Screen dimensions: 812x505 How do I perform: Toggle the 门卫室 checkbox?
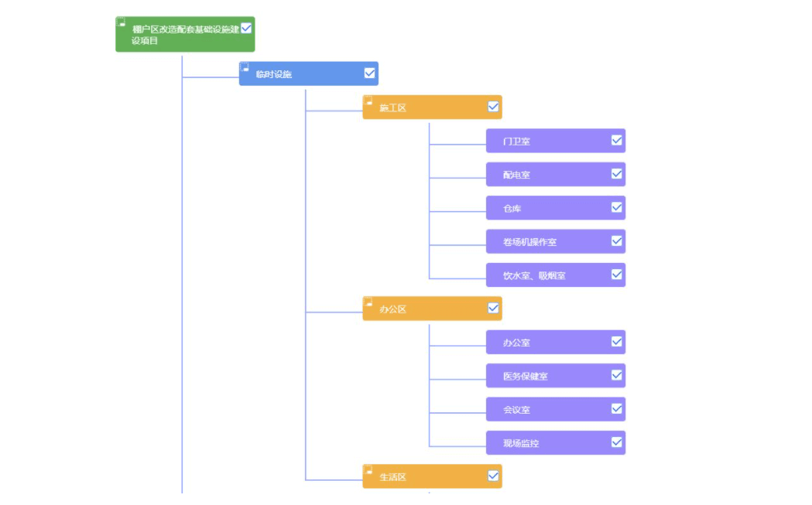tap(616, 140)
